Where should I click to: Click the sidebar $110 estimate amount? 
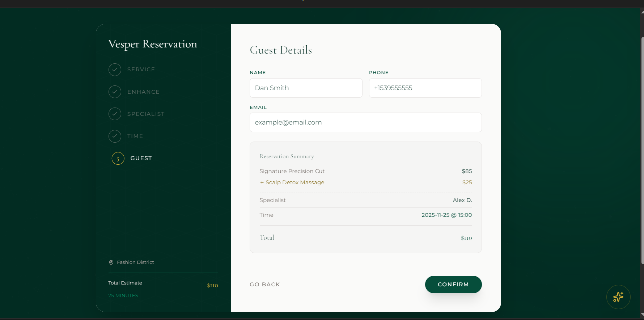coord(212,285)
